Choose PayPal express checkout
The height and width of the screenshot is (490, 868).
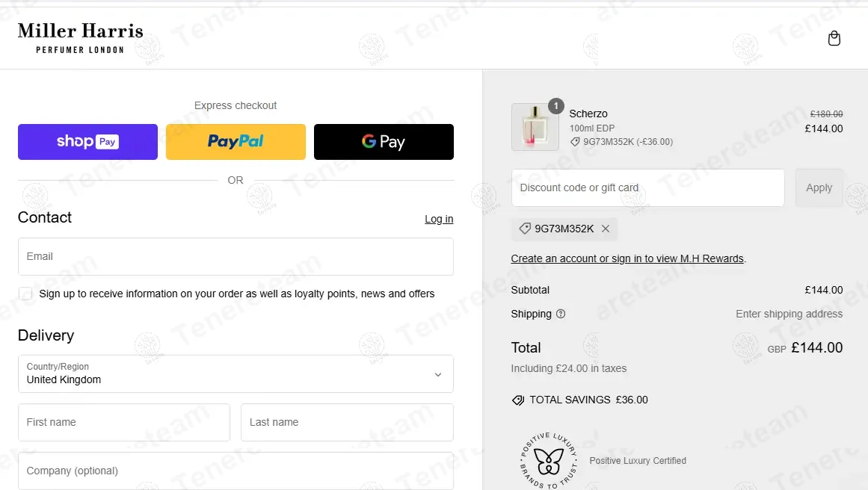(x=236, y=142)
